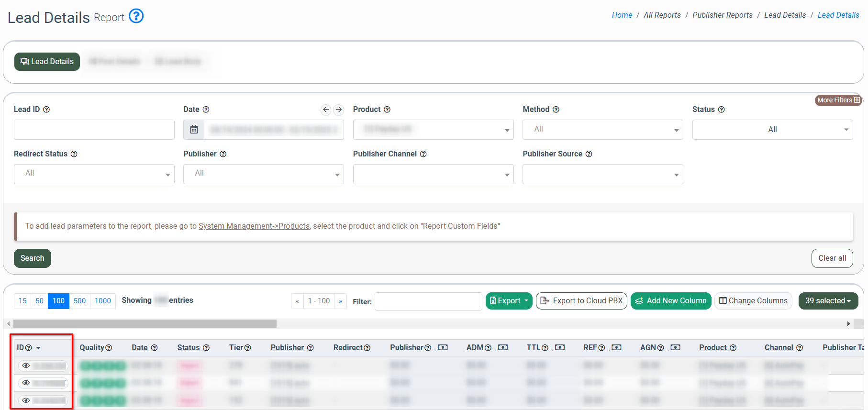Click help icon beside Quality column header
The height and width of the screenshot is (410, 868).
pyautogui.click(x=109, y=348)
